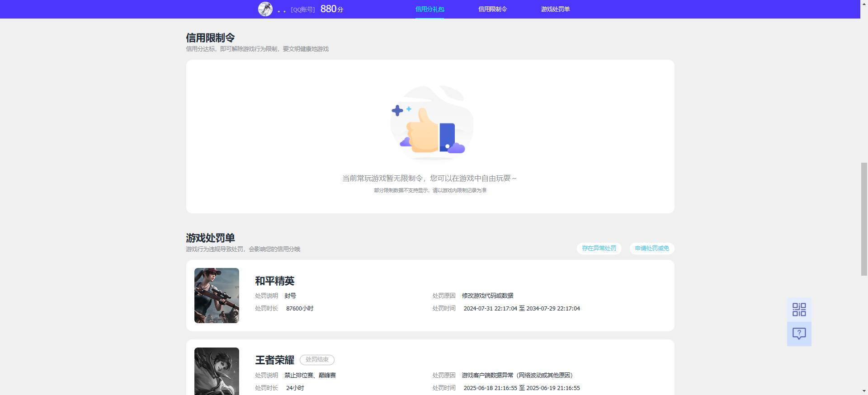Click the 87600小时 duration value
The image size is (868, 395).
pos(300,308)
